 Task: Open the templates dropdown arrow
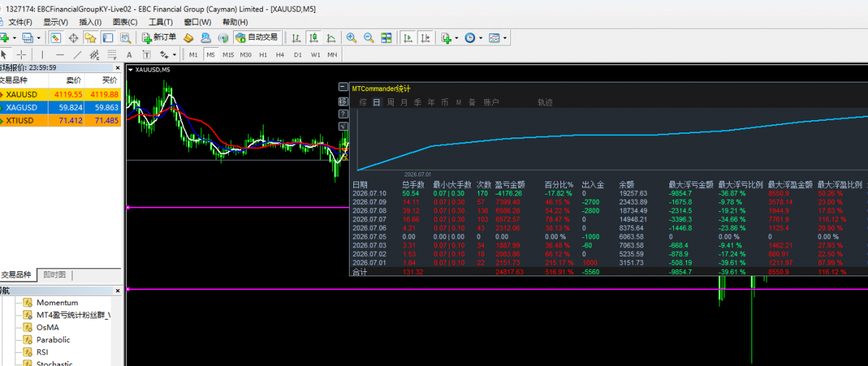pyautogui.click(x=505, y=38)
